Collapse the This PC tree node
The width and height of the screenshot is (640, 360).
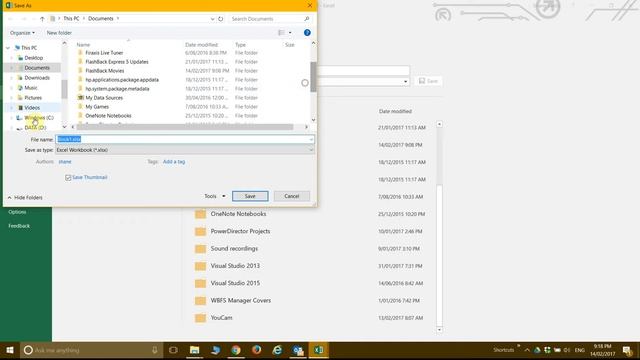pos(8,48)
